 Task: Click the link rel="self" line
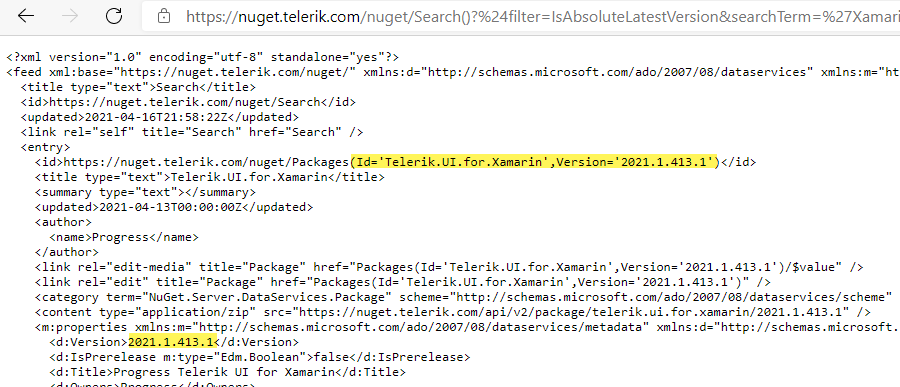[192, 132]
